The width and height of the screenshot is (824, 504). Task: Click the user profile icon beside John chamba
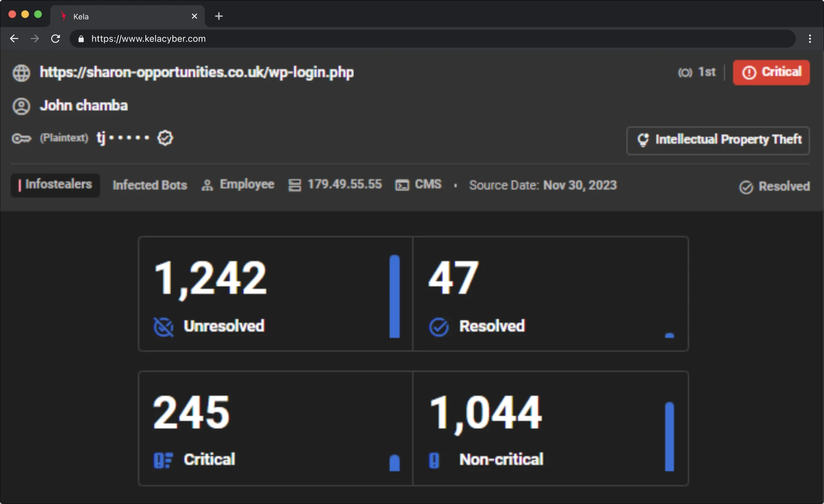(x=21, y=106)
